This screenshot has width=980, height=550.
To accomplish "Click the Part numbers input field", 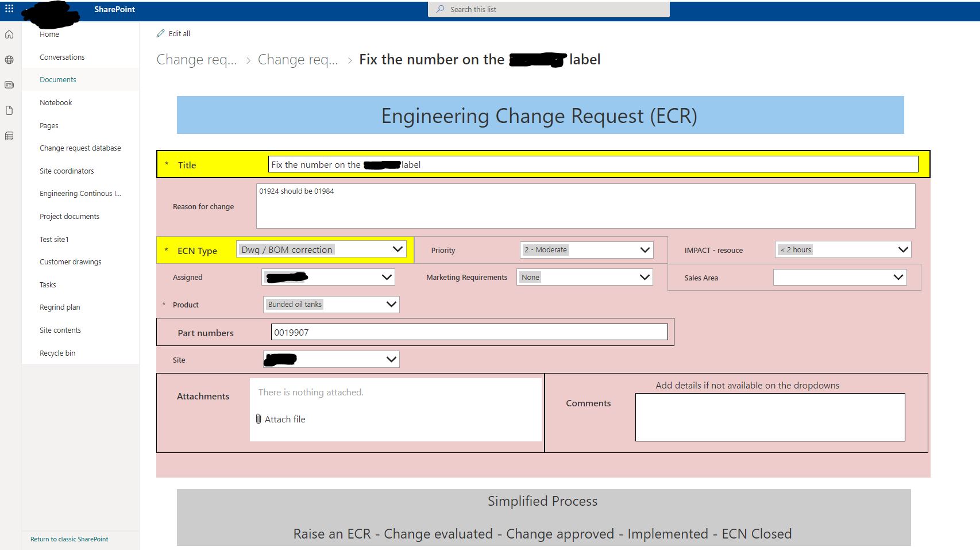I will (469, 332).
